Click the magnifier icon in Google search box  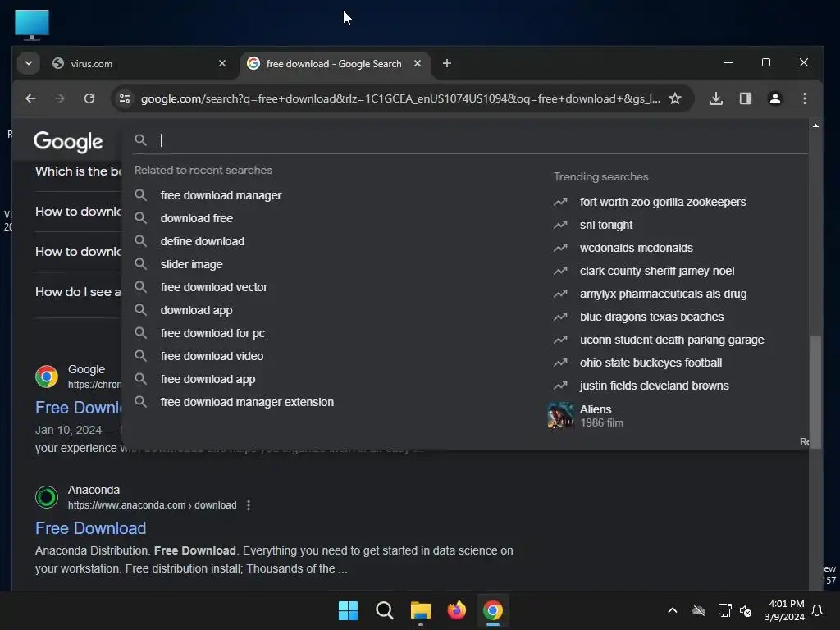click(140, 139)
